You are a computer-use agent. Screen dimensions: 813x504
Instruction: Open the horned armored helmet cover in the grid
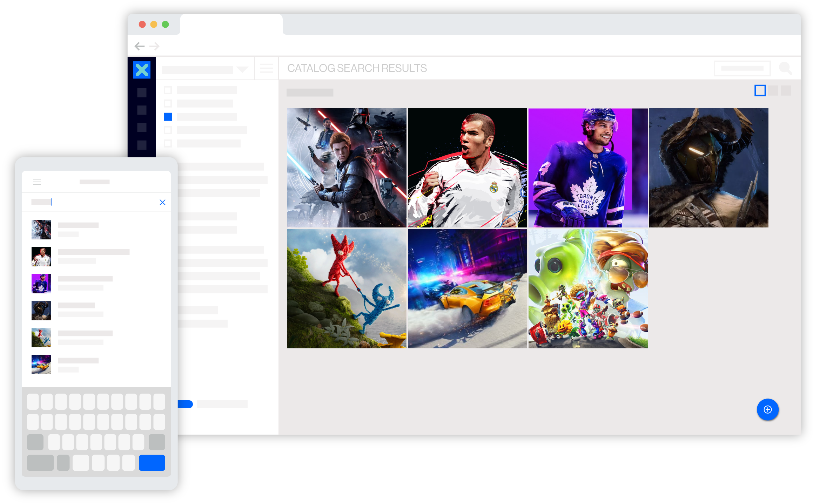(708, 168)
